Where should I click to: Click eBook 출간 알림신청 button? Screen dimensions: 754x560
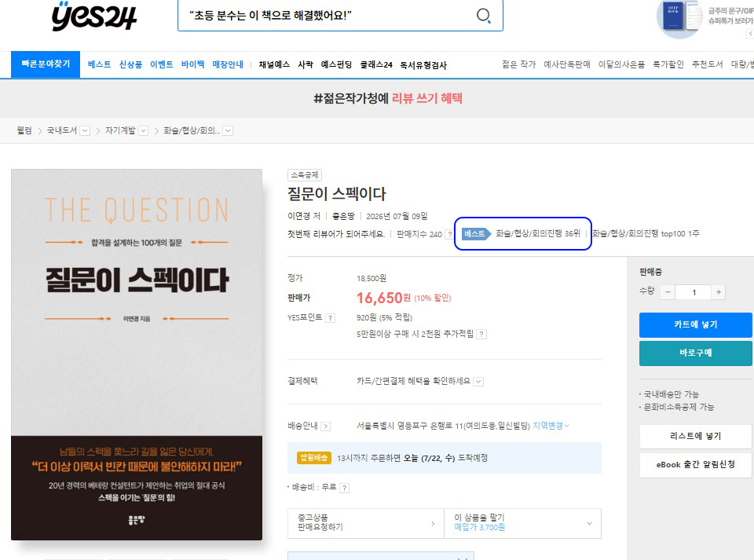pyautogui.click(x=695, y=465)
